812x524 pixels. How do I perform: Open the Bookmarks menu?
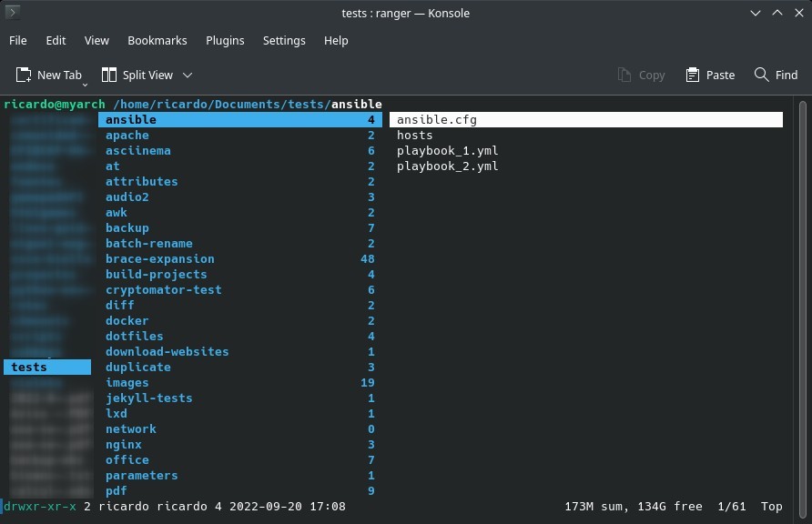click(x=157, y=40)
